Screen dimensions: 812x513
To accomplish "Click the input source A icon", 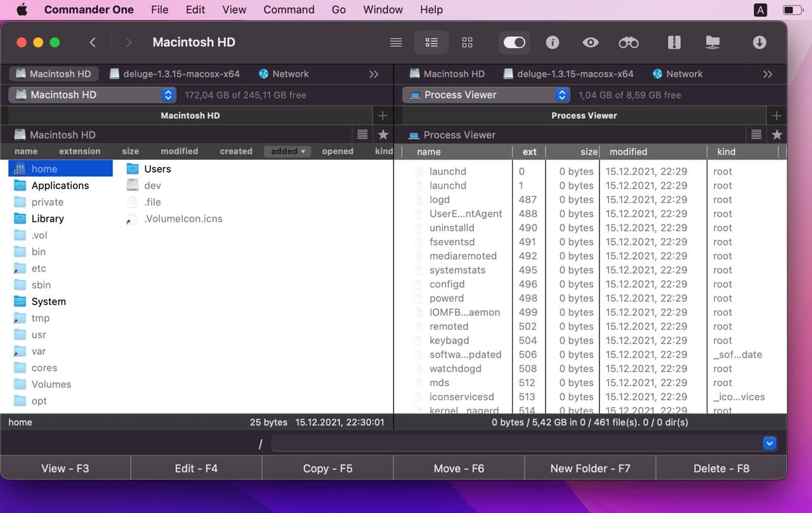I will pos(760,10).
